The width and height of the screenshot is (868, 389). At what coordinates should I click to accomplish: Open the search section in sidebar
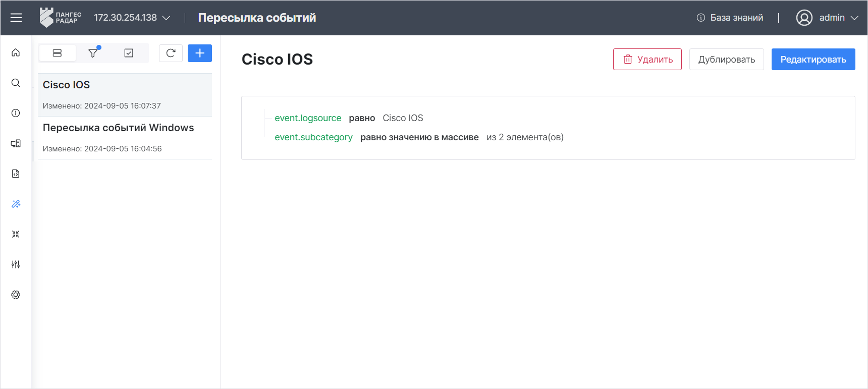pos(16,83)
